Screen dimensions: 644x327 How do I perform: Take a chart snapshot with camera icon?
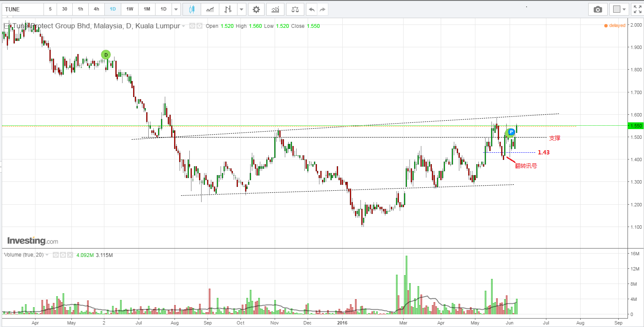pyautogui.click(x=598, y=9)
